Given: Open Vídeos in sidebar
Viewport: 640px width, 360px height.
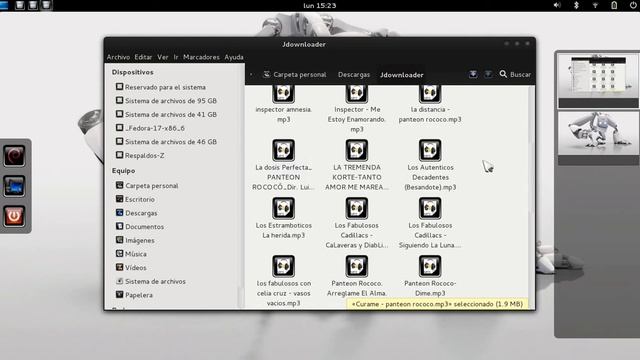Looking at the screenshot, I should tap(131, 268).
